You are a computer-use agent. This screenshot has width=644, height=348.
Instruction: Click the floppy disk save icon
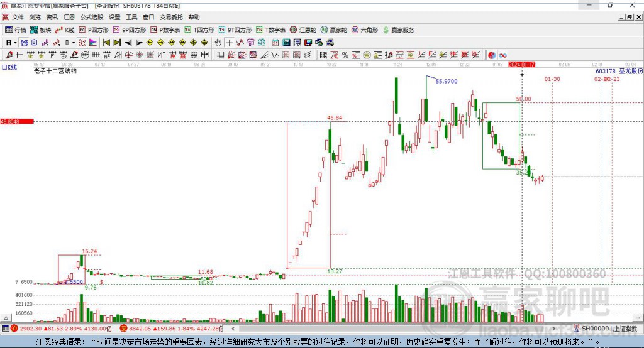point(308,43)
